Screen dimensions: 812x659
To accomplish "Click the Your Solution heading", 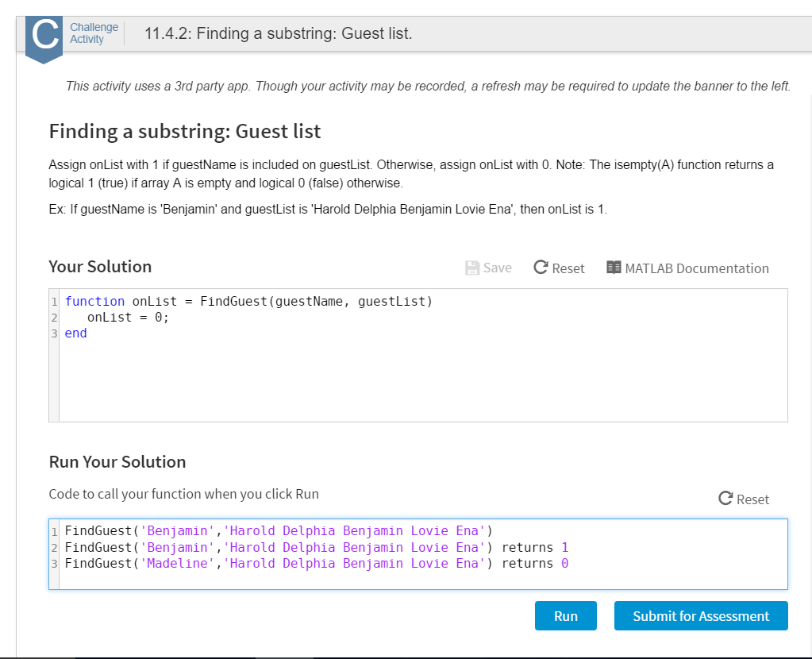I will (99, 266).
